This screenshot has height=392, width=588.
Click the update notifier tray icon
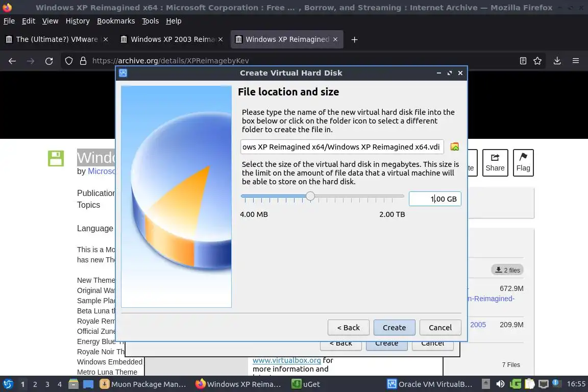click(557, 384)
